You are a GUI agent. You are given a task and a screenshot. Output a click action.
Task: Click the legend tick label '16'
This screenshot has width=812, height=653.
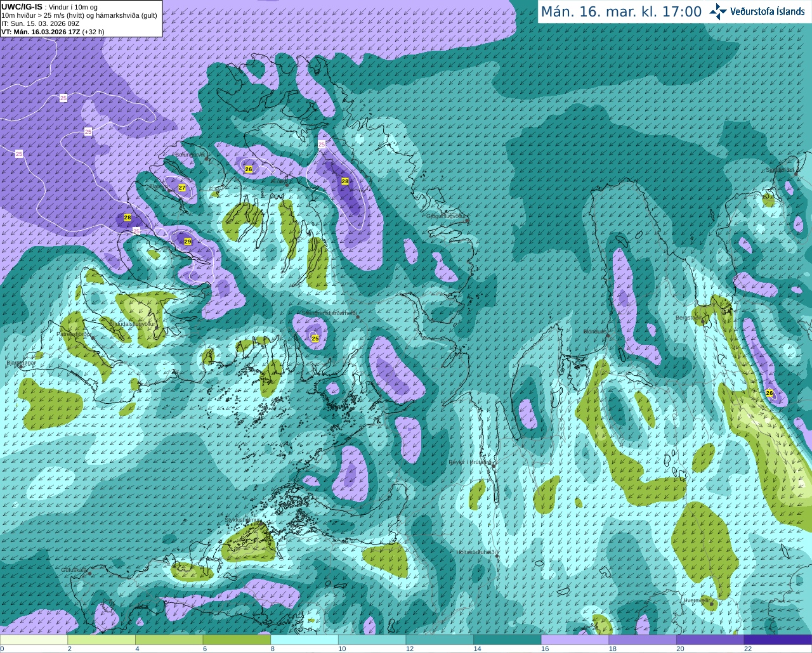545,649
